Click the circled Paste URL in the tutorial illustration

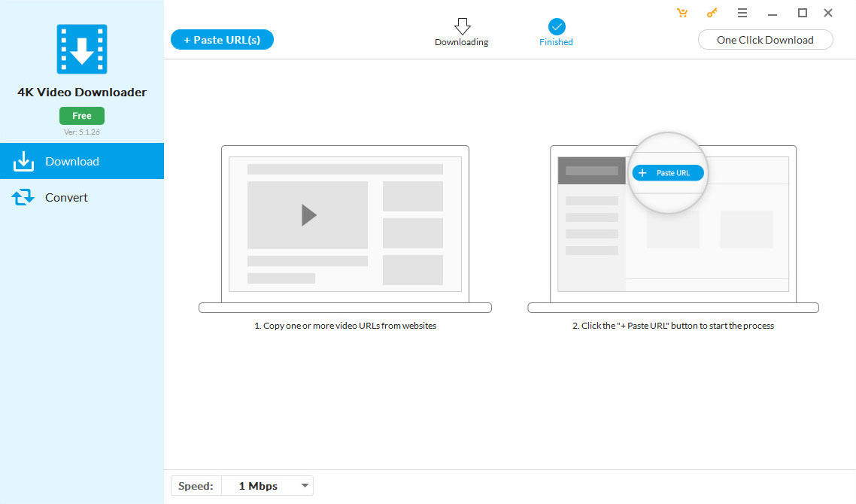pos(667,172)
